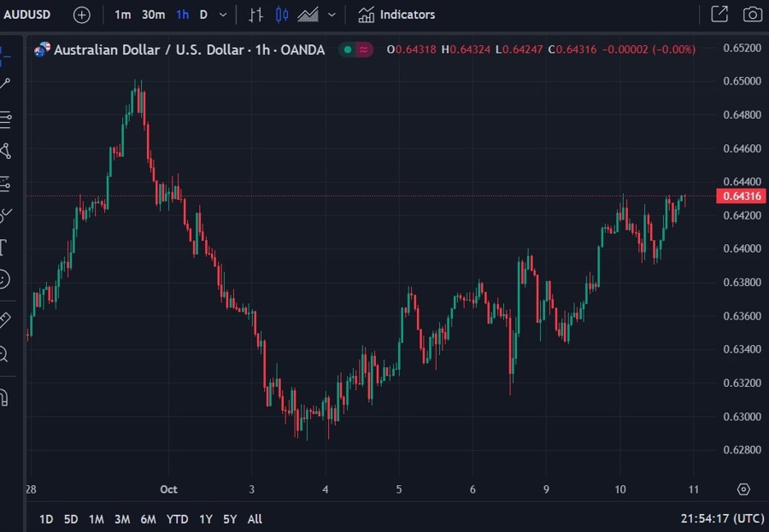
Task: Click the green market status indicator
Action: tap(348, 50)
